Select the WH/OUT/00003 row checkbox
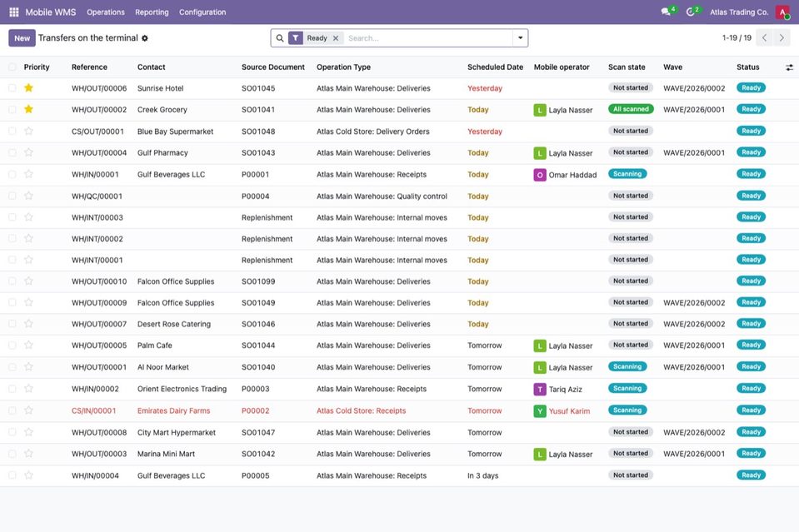This screenshot has width=799, height=532. [12, 454]
